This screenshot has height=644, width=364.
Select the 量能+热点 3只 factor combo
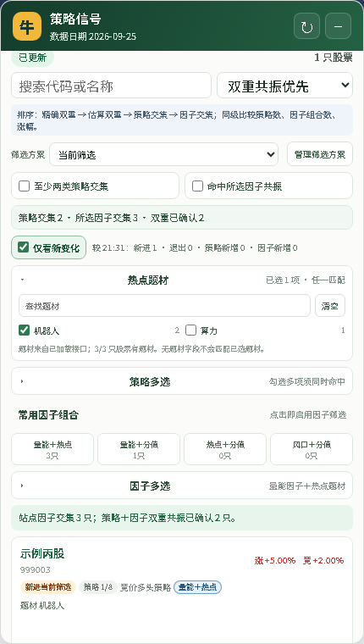pyautogui.click(x=52, y=449)
